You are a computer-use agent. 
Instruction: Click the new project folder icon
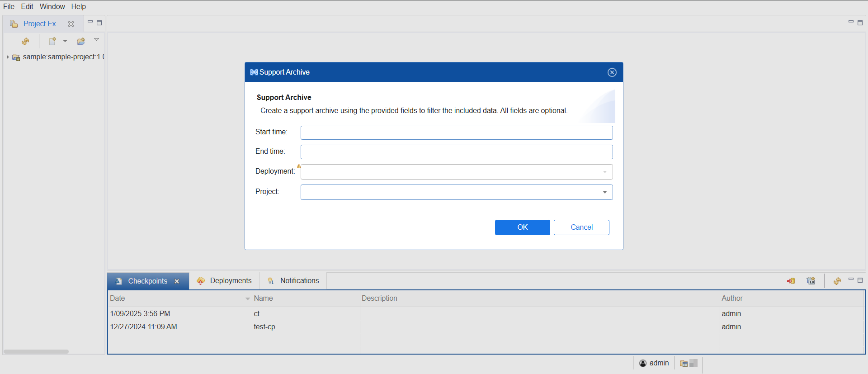[81, 42]
